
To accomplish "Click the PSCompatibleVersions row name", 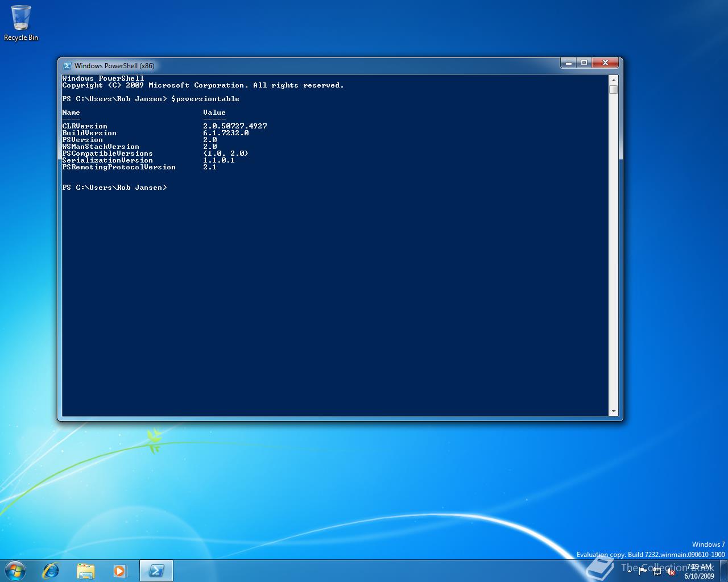I will [x=107, y=153].
